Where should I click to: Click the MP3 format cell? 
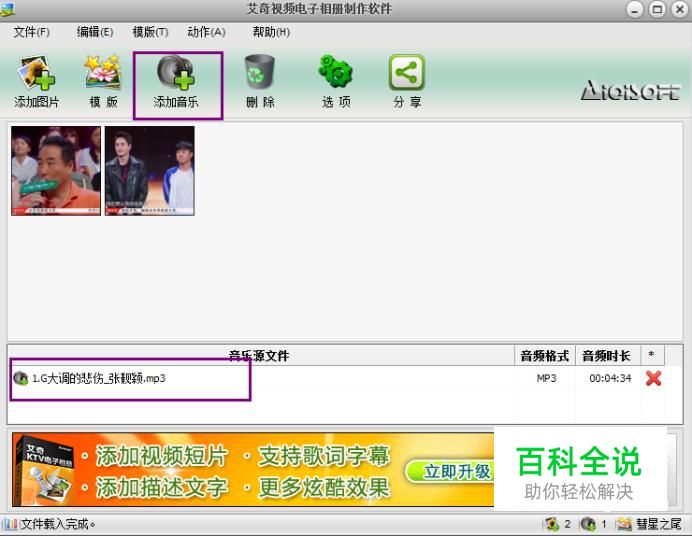(546, 378)
